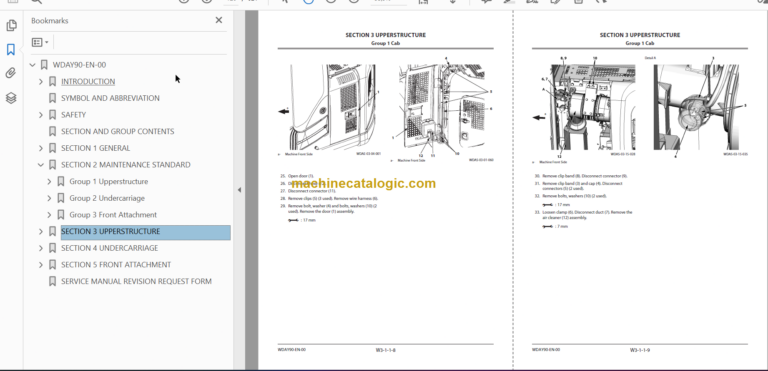Click the Detail A figure on right page
The image size is (768, 371).
696,107
